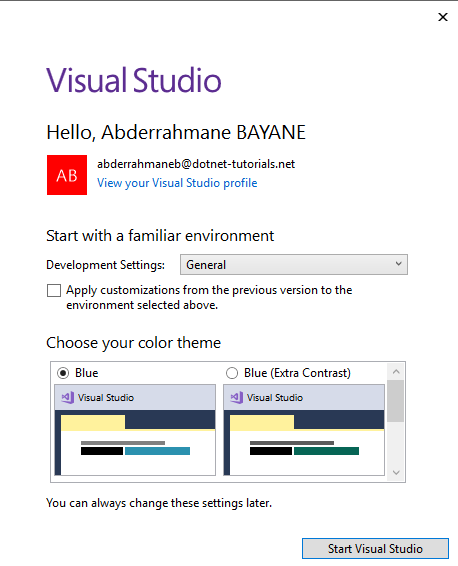Click the dropdown chevron beside General
Image resolution: width=458 pixels, height=566 pixels.
tap(398, 264)
